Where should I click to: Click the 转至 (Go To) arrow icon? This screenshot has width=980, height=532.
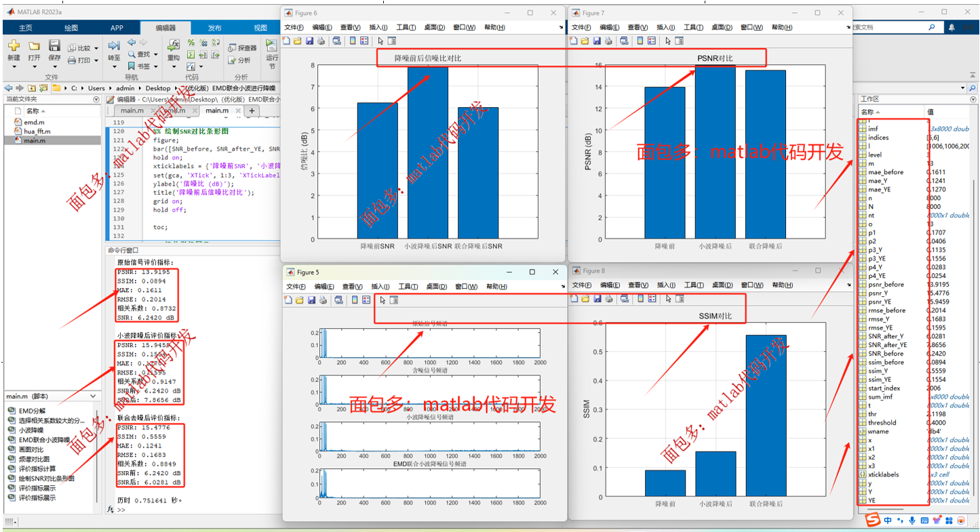coord(114,46)
